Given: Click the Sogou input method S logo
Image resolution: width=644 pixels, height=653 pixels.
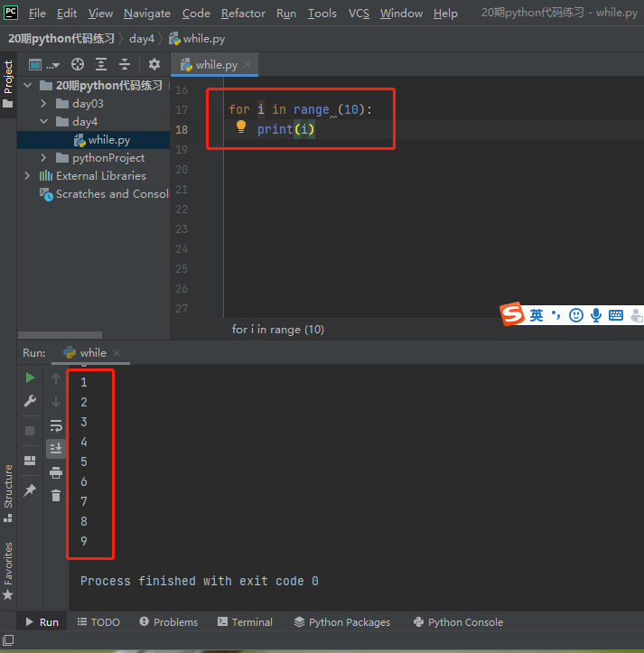Looking at the screenshot, I should (512, 314).
